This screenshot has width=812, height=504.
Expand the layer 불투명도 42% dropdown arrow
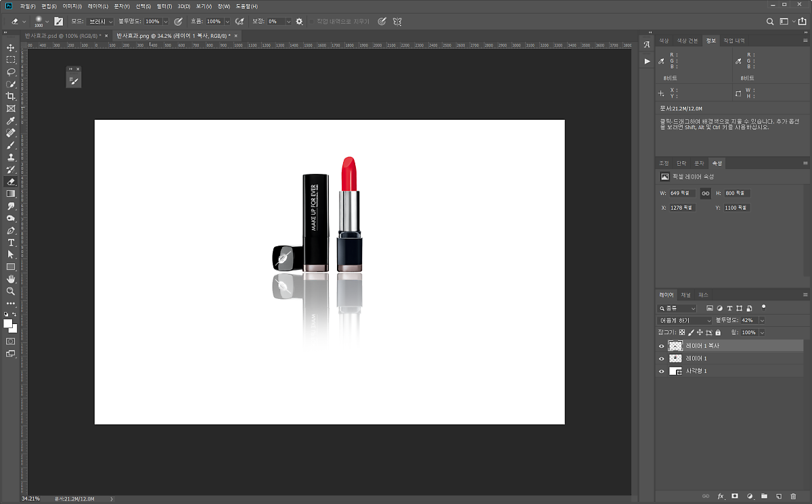(762, 320)
